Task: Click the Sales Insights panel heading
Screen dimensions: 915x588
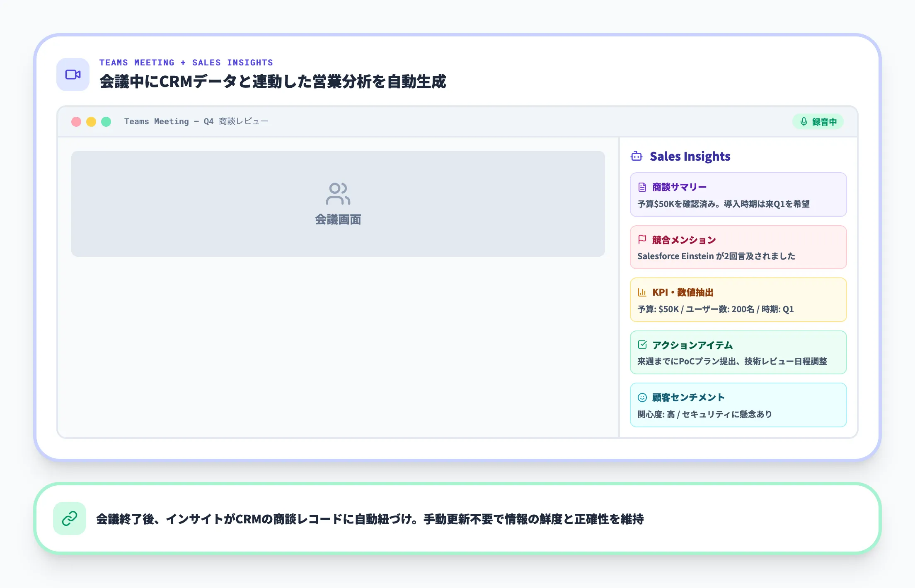Action: coord(690,156)
